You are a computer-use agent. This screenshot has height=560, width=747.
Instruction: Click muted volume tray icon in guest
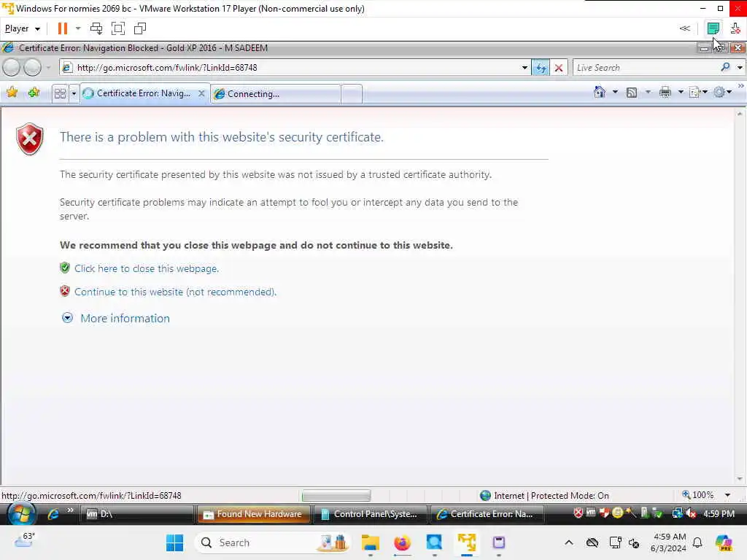pos(692,513)
